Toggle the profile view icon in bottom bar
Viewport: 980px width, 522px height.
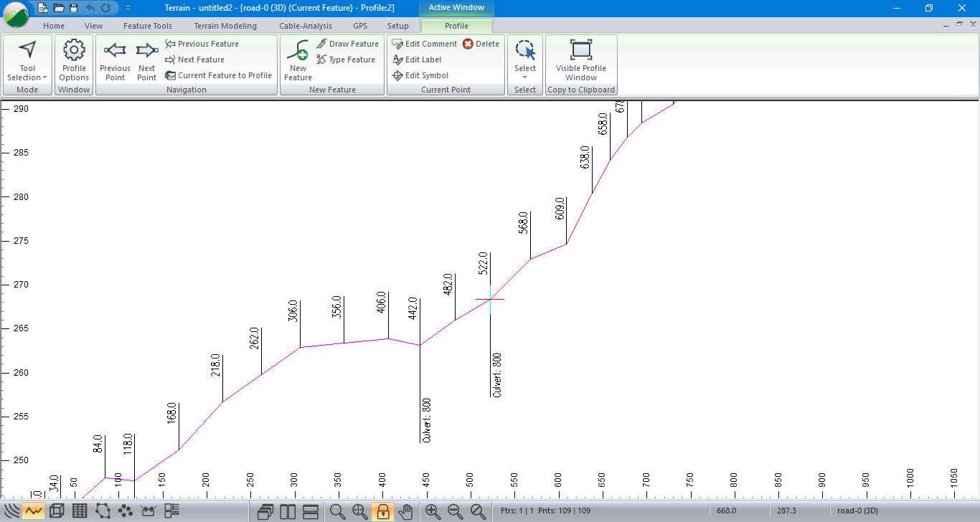pyautogui.click(x=34, y=511)
